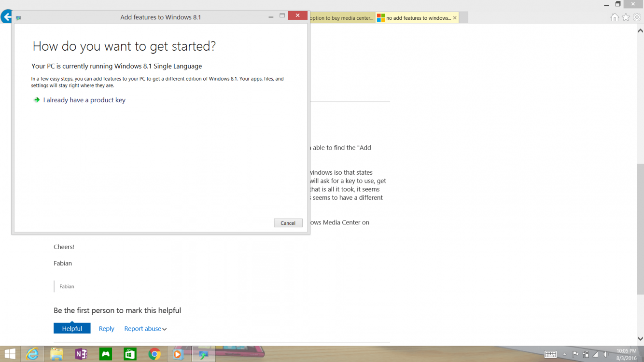Click 'I already have a product key' option
The width and height of the screenshot is (644, 362).
point(84,100)
